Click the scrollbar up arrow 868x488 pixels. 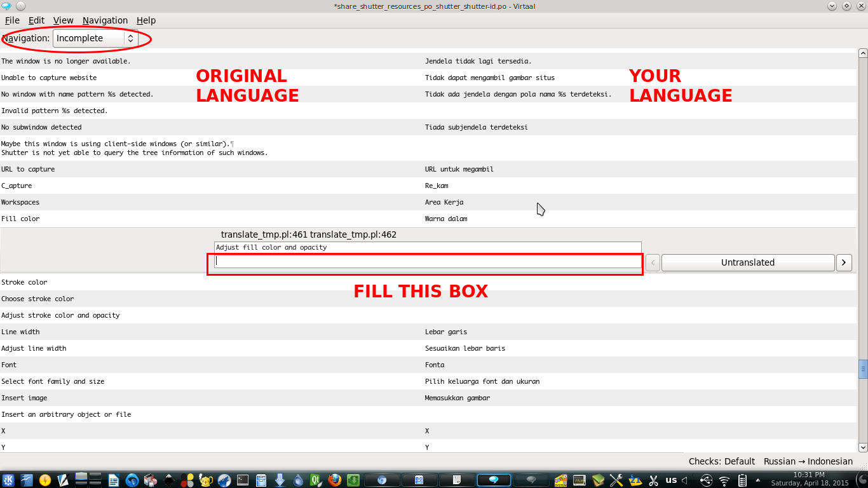[863, 53]
